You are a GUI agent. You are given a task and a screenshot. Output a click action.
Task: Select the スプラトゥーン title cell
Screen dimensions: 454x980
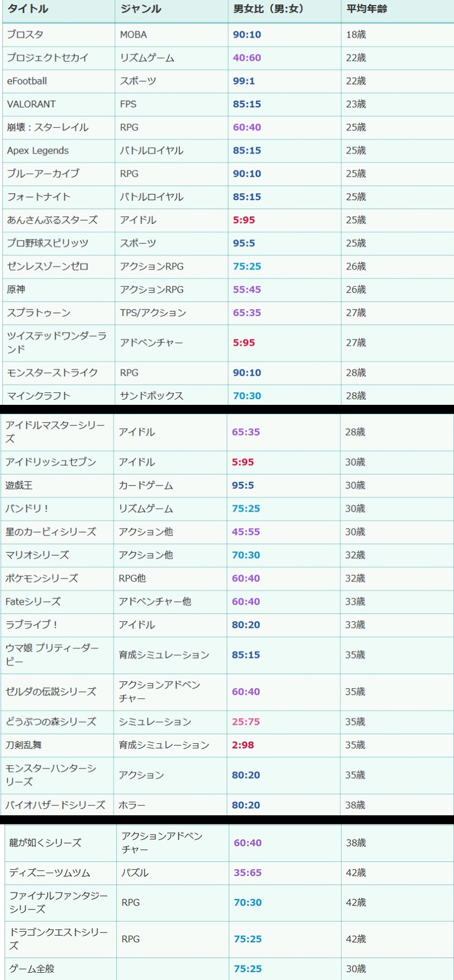point(58,313)
